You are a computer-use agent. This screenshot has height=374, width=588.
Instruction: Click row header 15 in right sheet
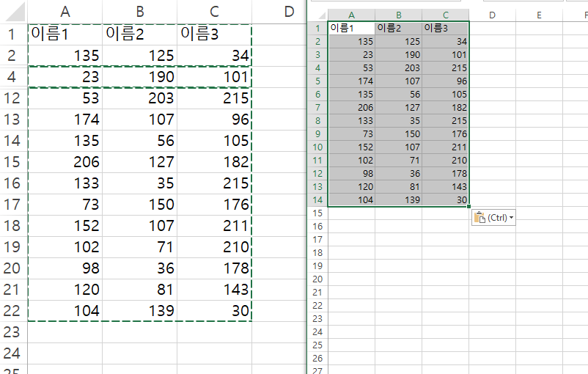point(317,213)
